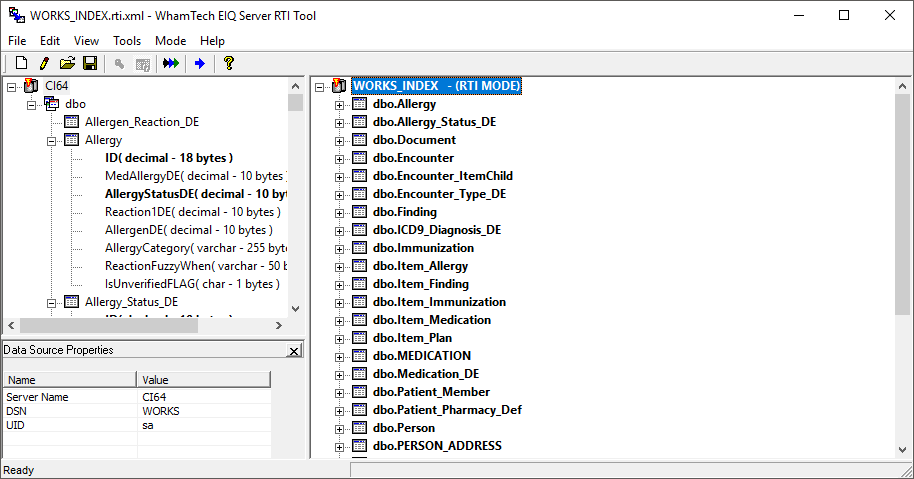Select the AllergenDE column entry
This screenshot has height=479, width=914.
click(189, 230)
